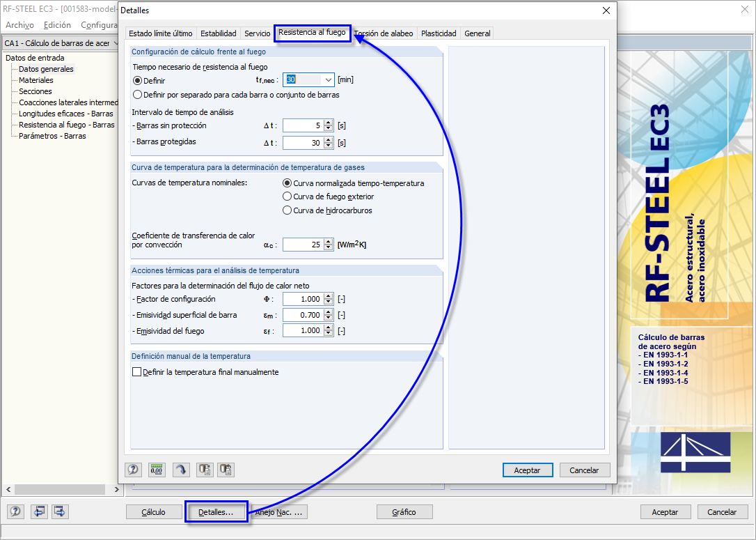This screenshot has width=756, height=540.
Task: Click the 'Cálculo' button
Action: (153, 512)
